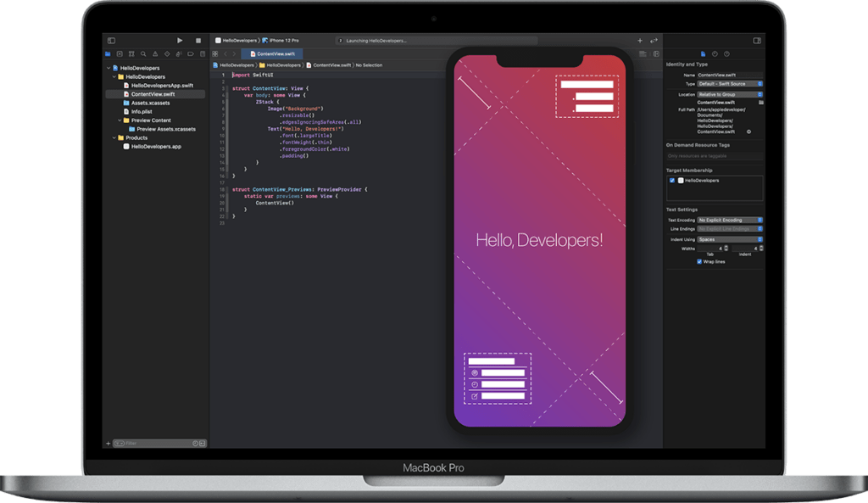868x503 pixels.
Task: Select Assets.xcassets in project navigator
Action: click(x=150, y=103)
